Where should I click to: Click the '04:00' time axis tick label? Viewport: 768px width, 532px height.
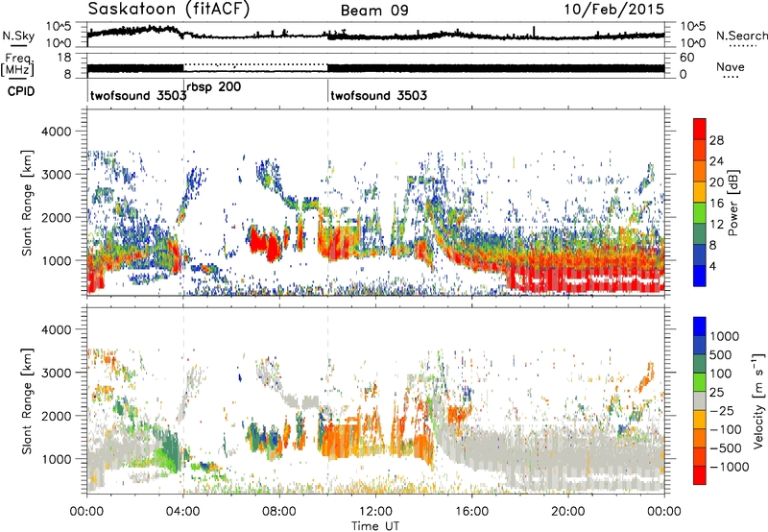click(183, 512)
